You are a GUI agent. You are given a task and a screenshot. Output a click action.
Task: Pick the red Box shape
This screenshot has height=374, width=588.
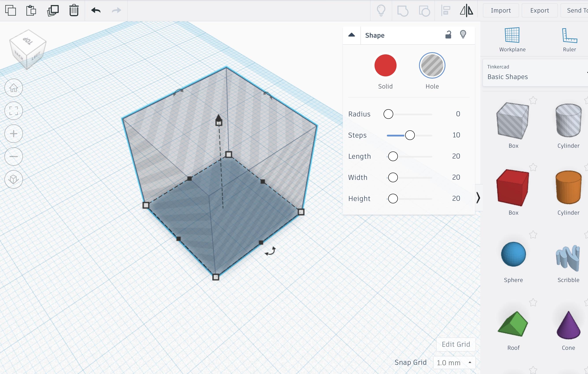(x=513, y=188)
